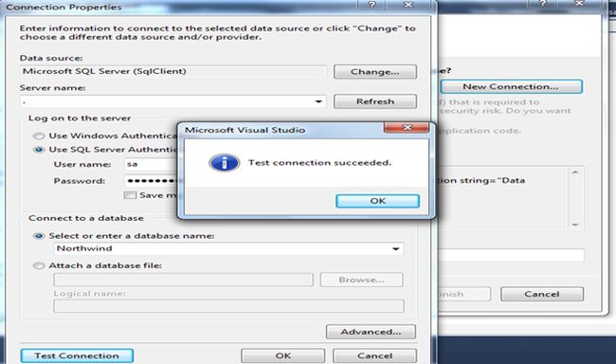Click Cancel in the background wizard window
This screenshot has width=616, height=364.
pyautogui.click(x=542, y=294)
